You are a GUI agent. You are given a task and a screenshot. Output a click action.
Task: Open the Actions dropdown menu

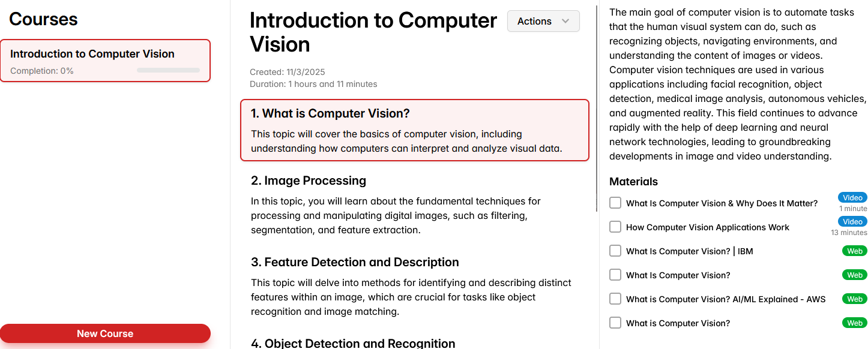tap(543, 21)
